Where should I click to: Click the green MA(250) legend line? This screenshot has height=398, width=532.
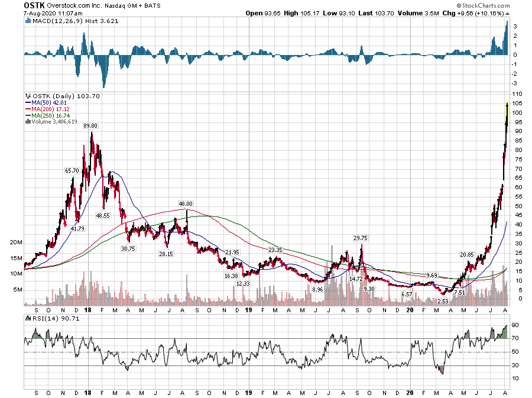point(28,115)
